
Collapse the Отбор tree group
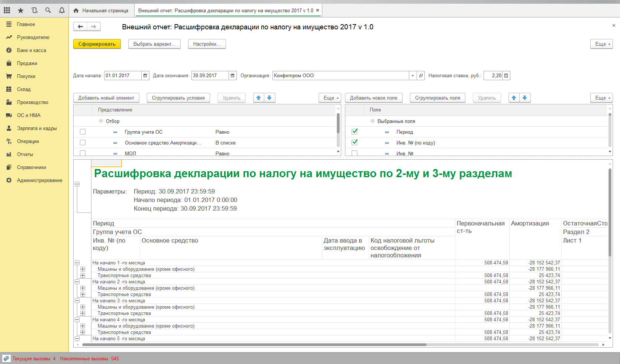click(x=101, y=121)
